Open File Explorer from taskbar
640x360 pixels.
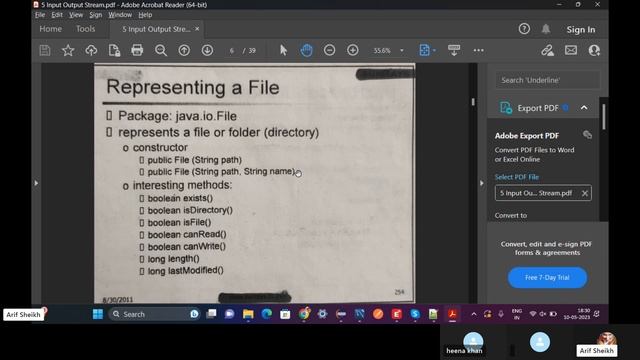point(248,314)
